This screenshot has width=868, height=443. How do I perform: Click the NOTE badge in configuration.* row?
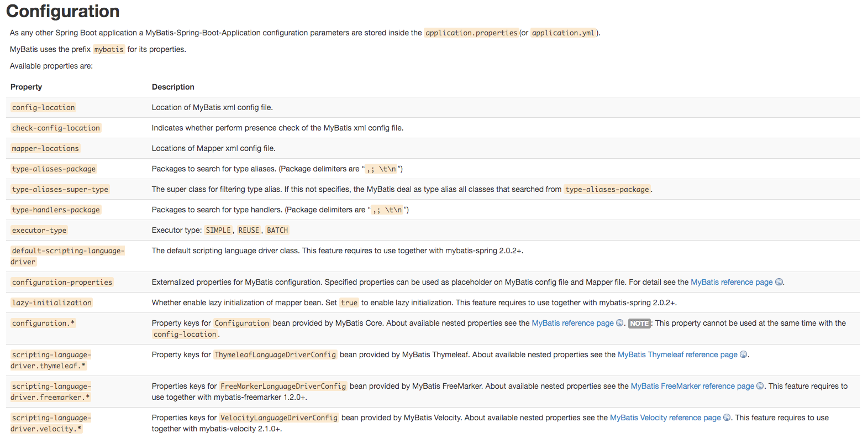tap(639, 324)
